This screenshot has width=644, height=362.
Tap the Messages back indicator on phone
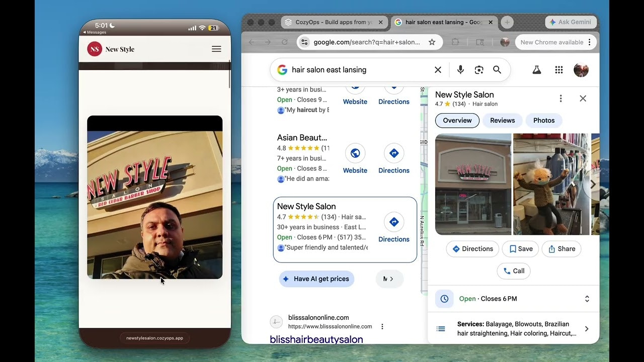pyautogui.click(x=95, y=32)
